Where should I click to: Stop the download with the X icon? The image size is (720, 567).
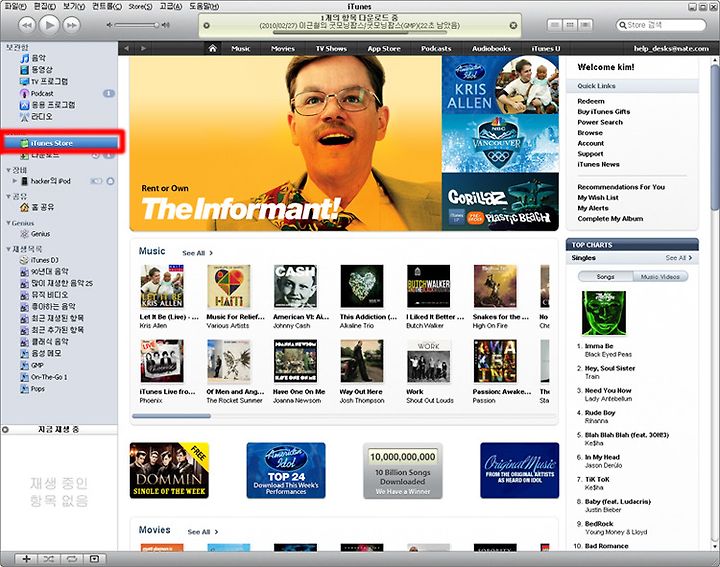pyautogui.click(x=513, y=25)
